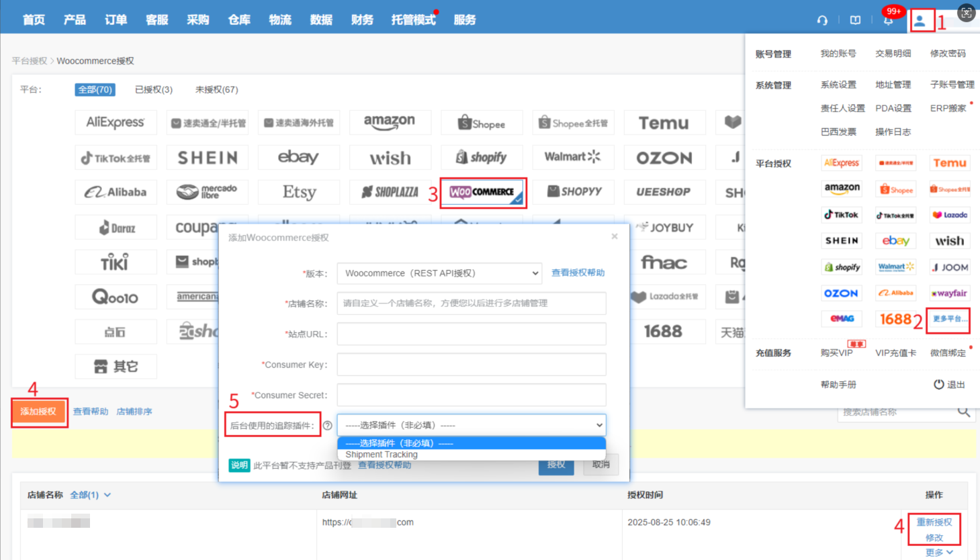Filter platforms by 未授权(67)
This screenshot has height=560, width=980.
(x=216, y=89)
